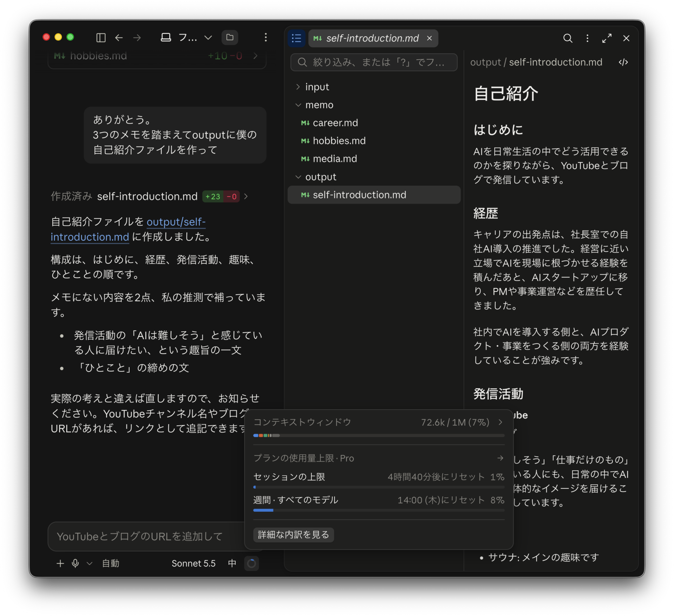
Task: Select self-introduction.md in the output folder
Action: click(374, 195)
